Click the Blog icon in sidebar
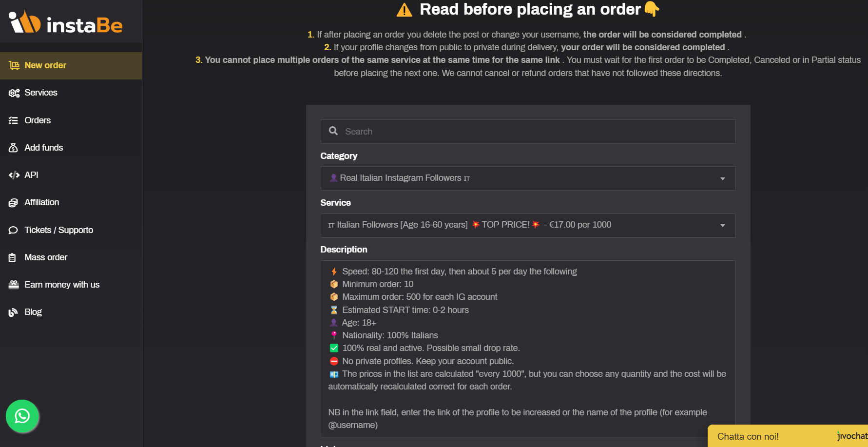 (x=13, y=312)
